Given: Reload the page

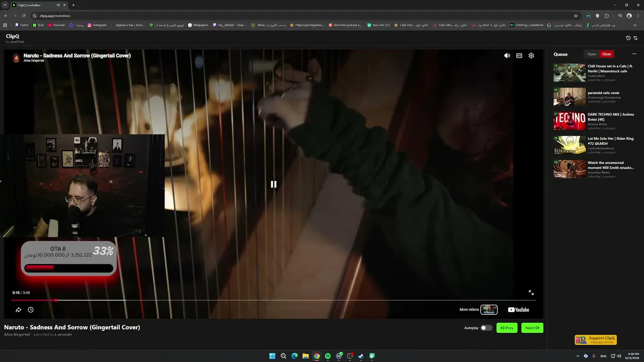Looking at the screenshot, I should [24, 16].
